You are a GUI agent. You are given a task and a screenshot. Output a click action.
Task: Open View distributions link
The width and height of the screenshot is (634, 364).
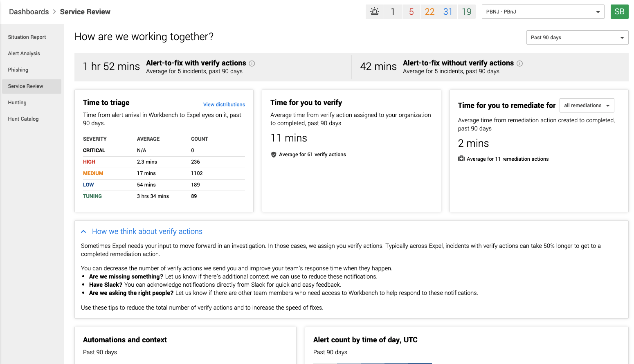point(224,105)
